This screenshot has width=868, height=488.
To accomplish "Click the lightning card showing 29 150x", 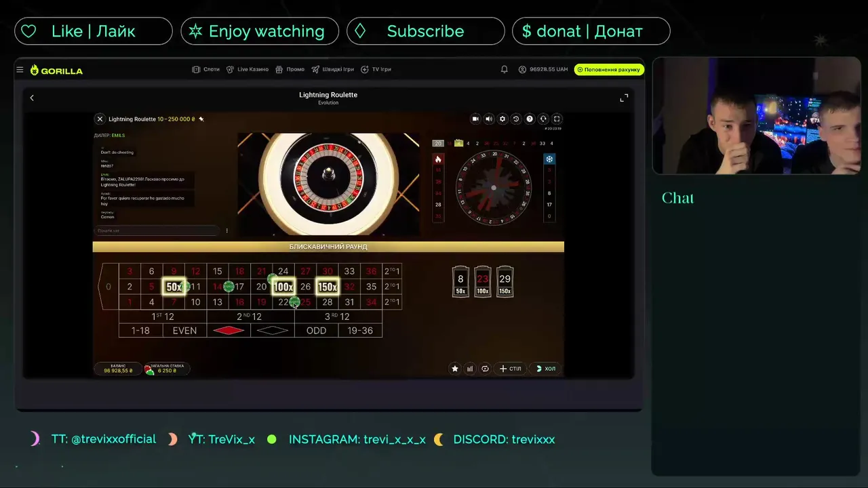I will (505, 282).
